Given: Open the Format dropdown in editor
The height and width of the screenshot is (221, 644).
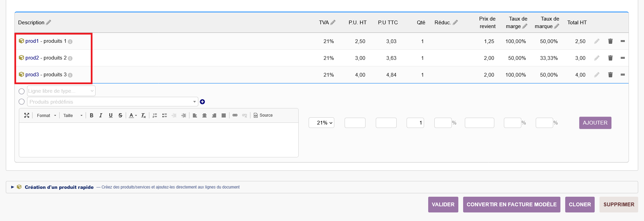Looking at the screenshot, I should (46, 115).
